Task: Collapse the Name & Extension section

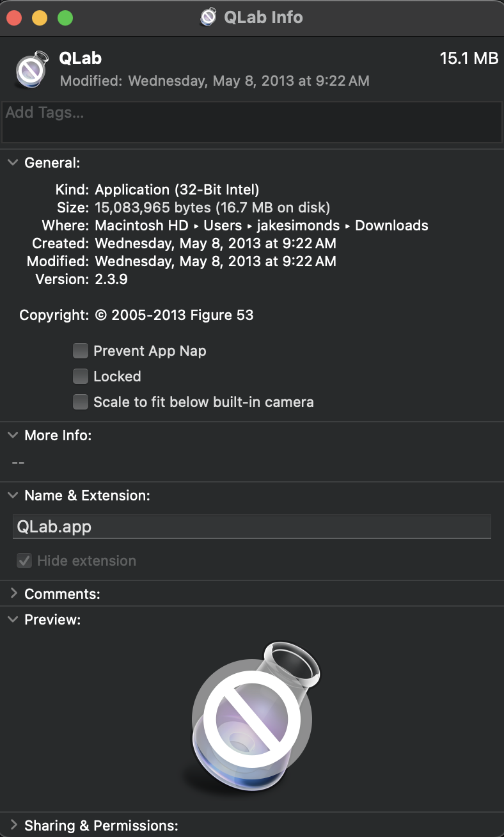Action: (12, 495)
